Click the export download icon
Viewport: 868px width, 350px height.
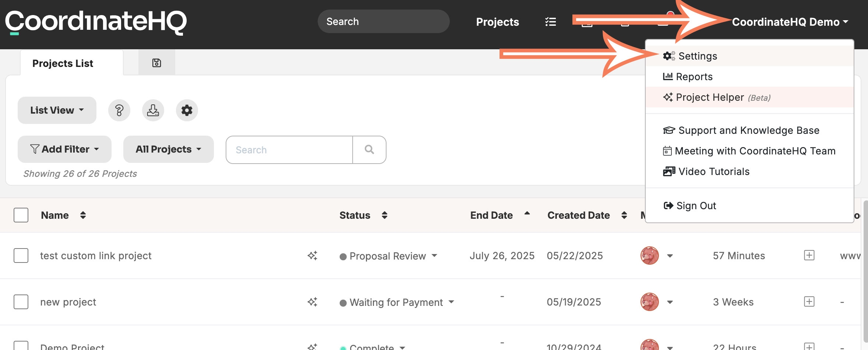click(x=153, y=110)
